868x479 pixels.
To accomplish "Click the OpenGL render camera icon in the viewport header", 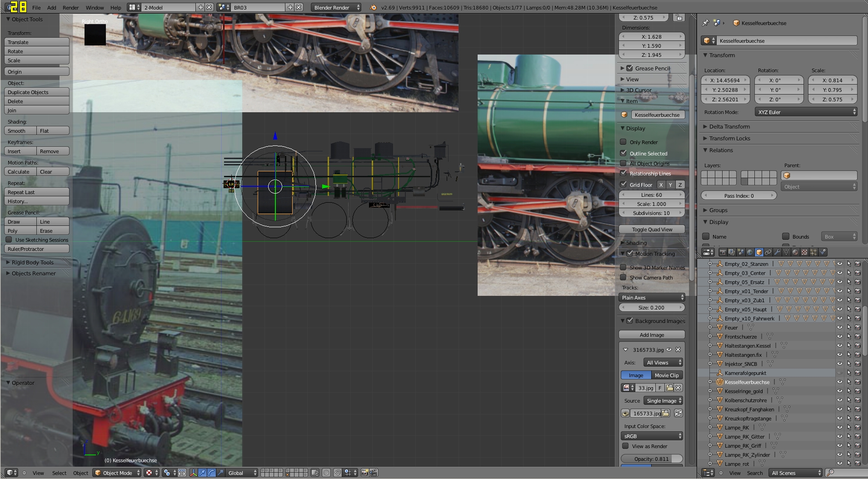I will coord(364,473).
